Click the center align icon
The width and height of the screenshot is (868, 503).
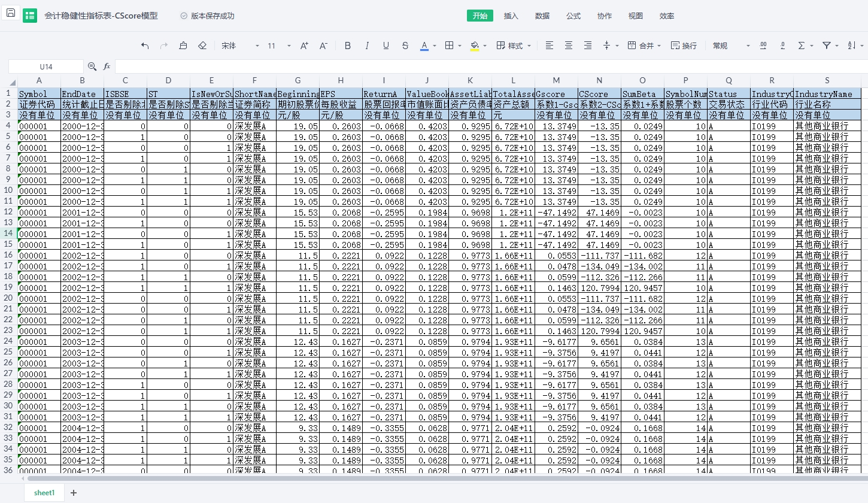point(569,46)
